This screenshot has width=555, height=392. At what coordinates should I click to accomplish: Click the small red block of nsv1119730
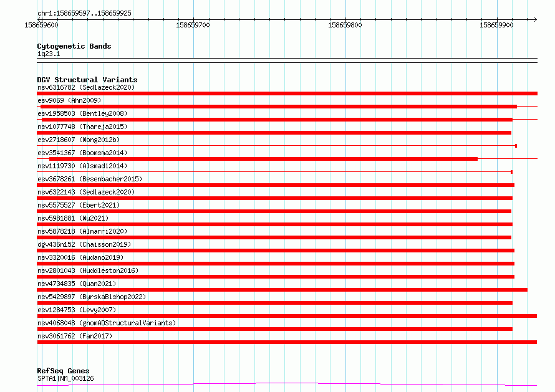511,172
